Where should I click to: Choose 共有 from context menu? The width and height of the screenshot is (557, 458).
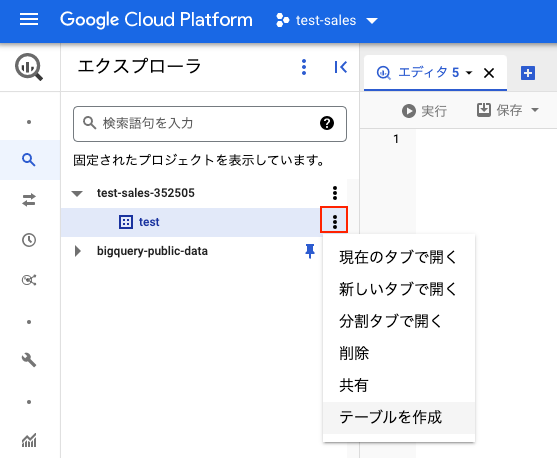(x=399, y=385)
